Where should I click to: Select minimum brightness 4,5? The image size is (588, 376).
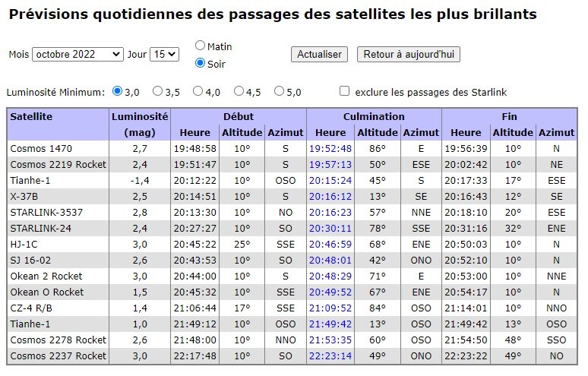coord(239,91)
